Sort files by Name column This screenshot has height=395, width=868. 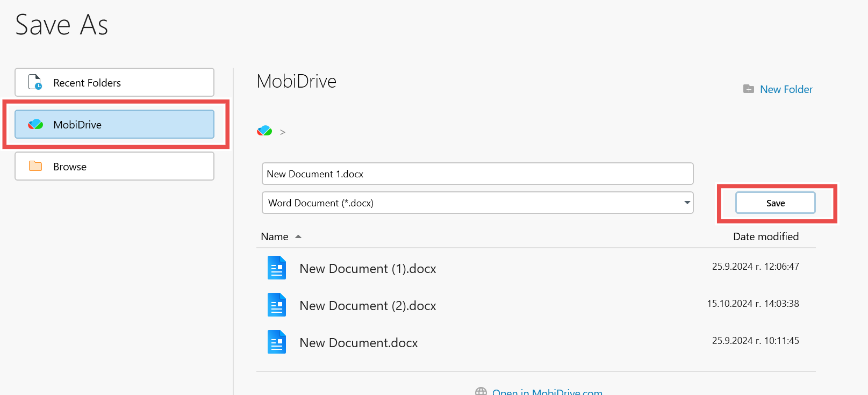click(x=275, y=236)
